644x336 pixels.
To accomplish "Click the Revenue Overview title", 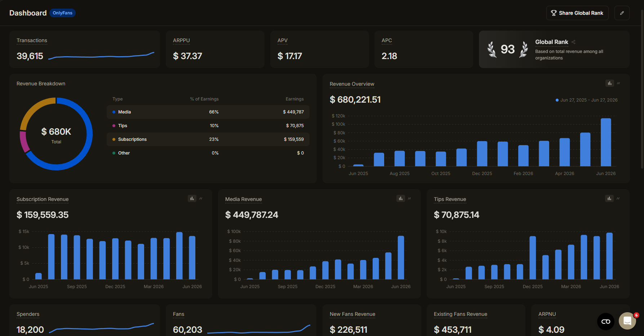I will pos(352,84).
